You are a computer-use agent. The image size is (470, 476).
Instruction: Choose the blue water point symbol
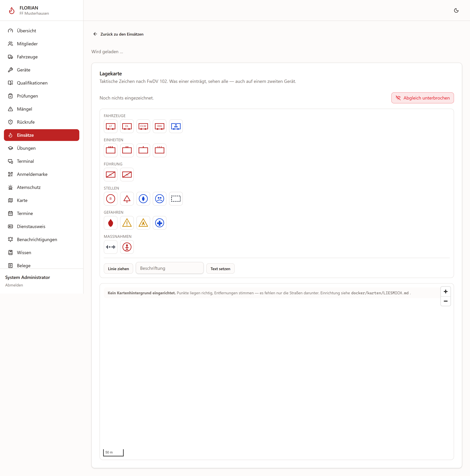[x=143, y=199]
